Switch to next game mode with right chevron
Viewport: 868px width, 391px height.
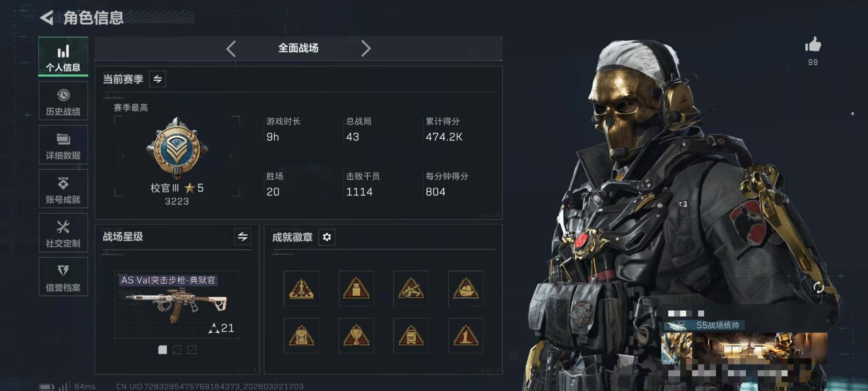[366, 49]
